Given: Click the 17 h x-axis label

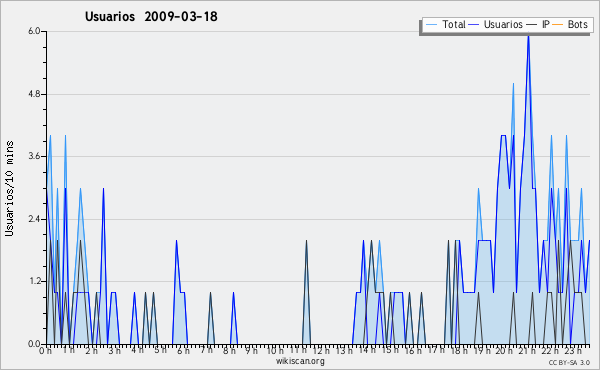Looking at the screenshot, I should 436,350.
